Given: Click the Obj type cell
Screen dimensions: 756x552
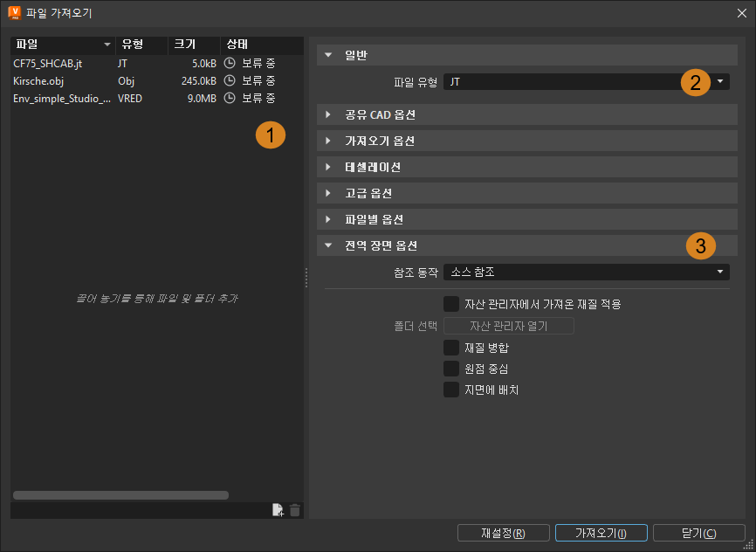Looking at the screenshot, I should pyautogui.click(x=126, y=80).
